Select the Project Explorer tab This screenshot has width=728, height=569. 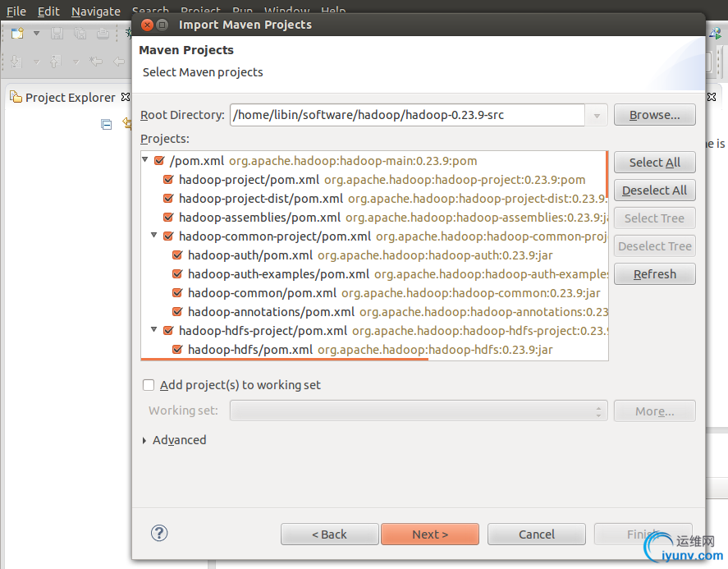[x=70, y=98]
